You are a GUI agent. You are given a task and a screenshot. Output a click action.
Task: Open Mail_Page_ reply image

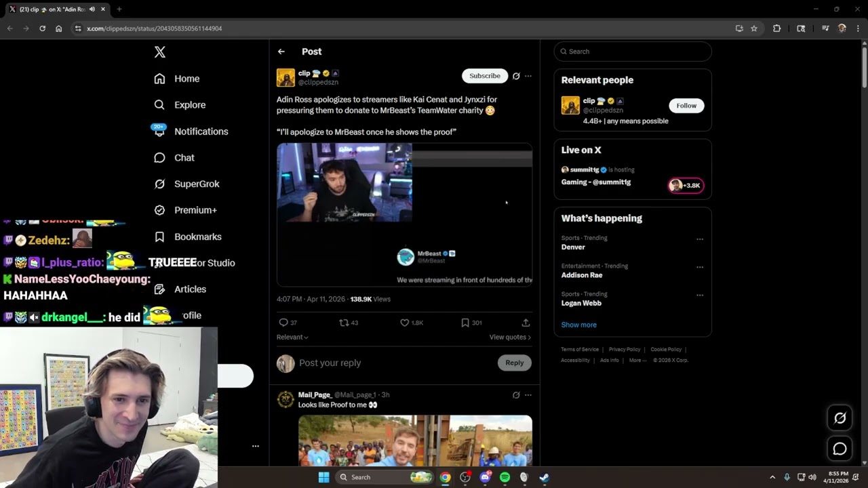pos(415,441)
